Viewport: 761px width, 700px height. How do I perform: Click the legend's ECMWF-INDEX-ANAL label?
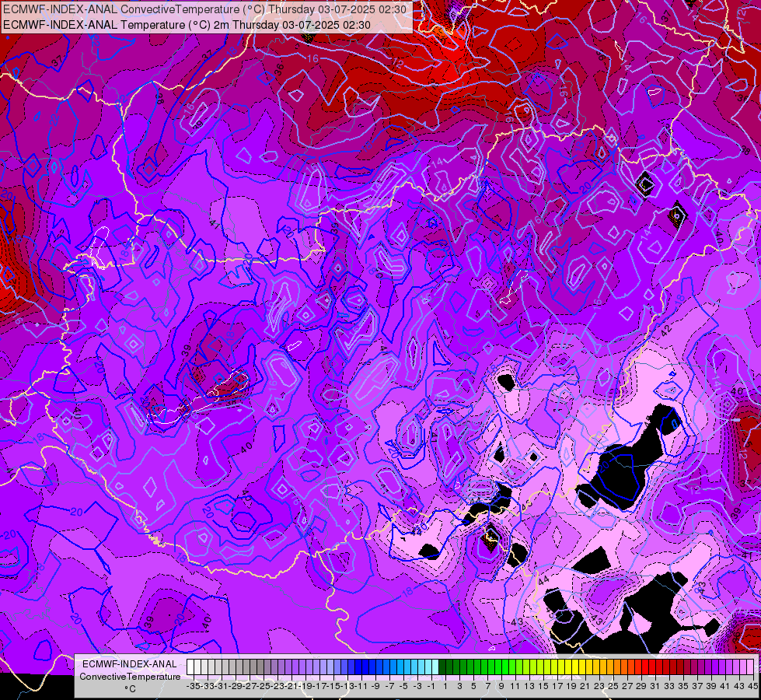click(x=130, y=664)
